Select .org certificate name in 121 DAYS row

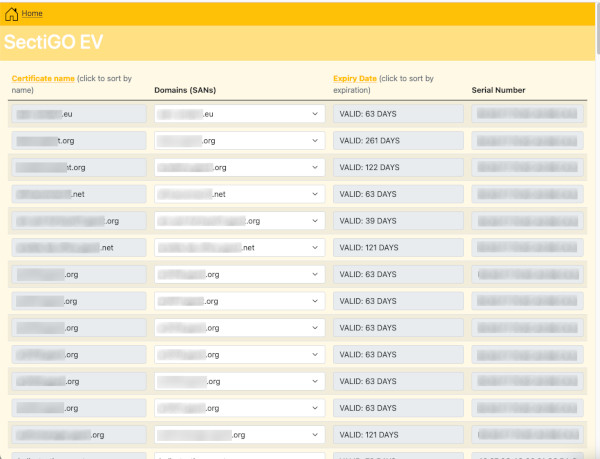point(79,435)
